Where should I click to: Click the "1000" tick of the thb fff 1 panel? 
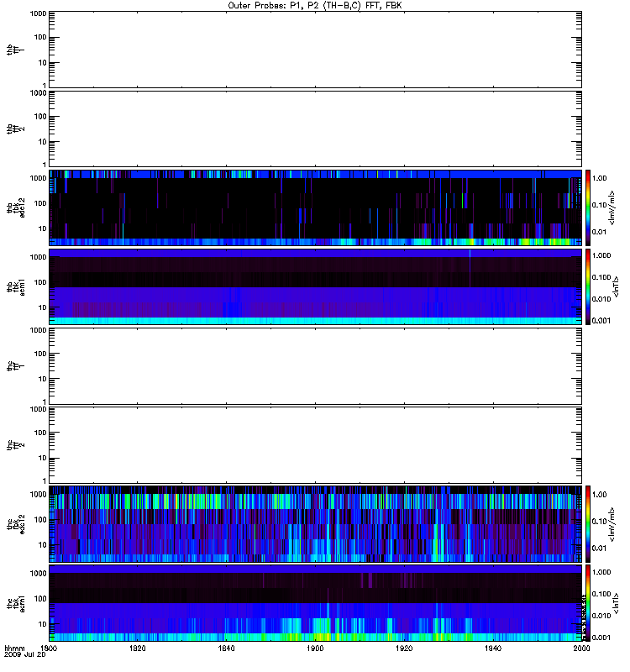[x=38, y=13]
